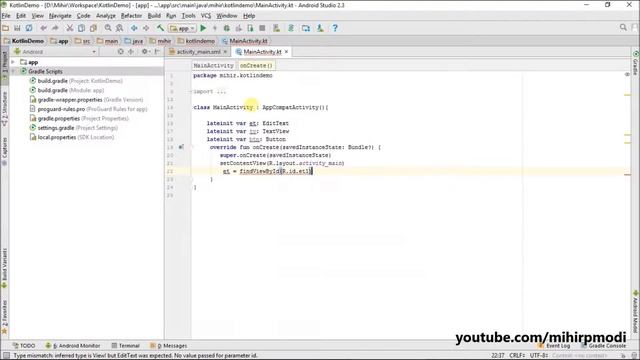Click the Open folder toolbar icon
Screen dimensions: 640x360
(x=5, y=28)
